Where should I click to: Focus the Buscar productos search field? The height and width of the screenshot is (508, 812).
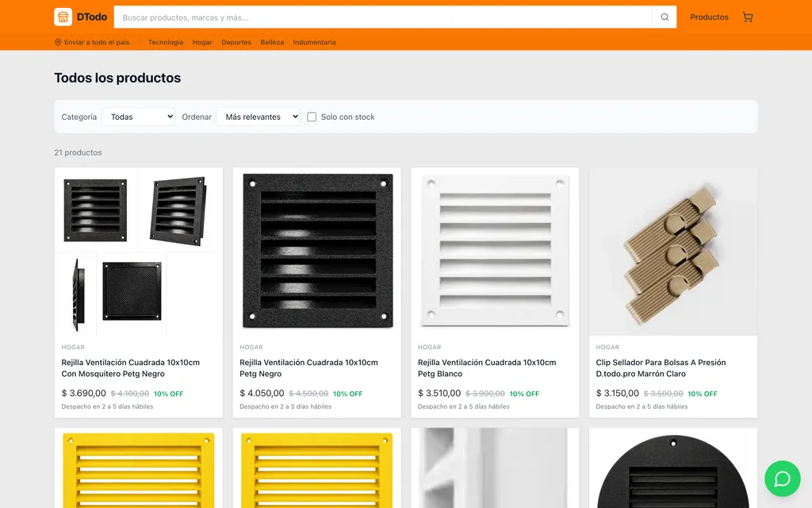383,17
